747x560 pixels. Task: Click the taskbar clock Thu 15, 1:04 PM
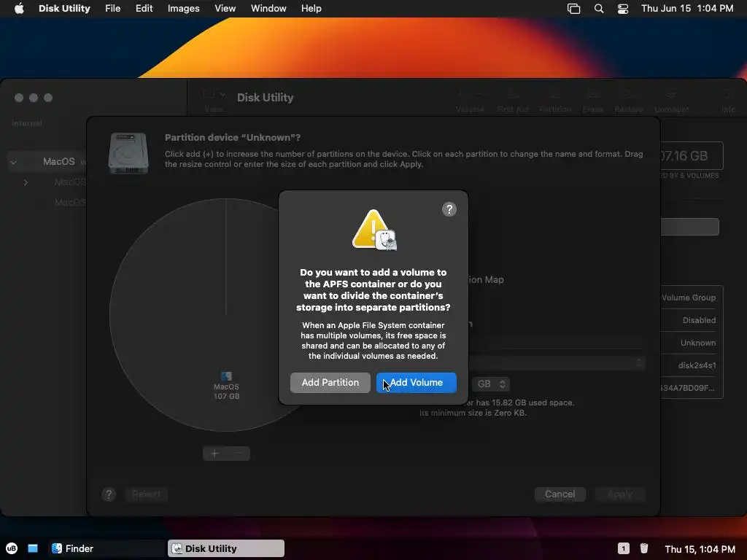(x=700, y=549)
